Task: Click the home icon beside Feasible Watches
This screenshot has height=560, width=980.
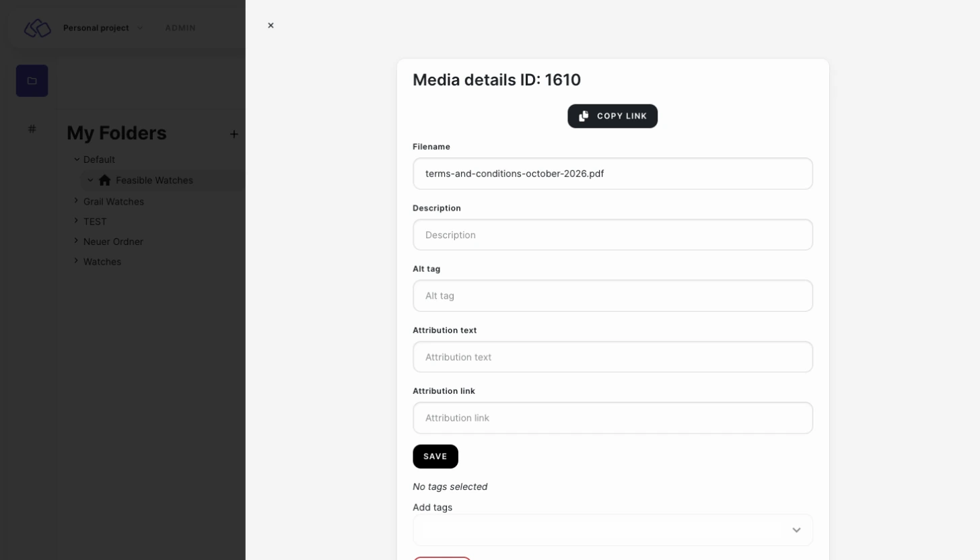Action: point(104,180)
